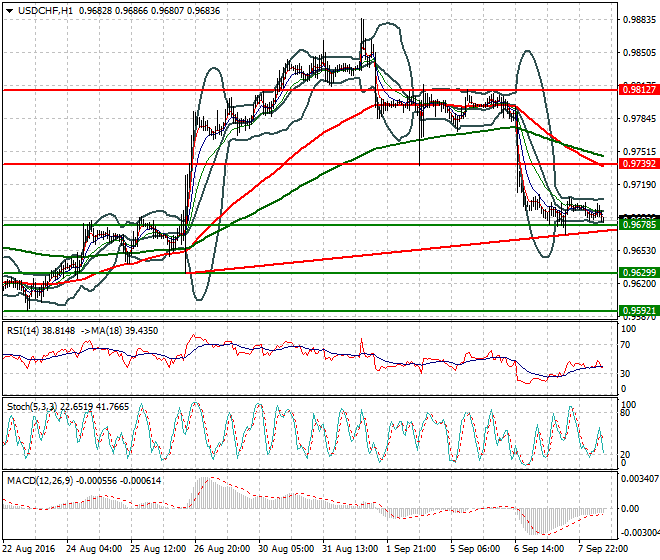Select the 26 Aug 20:00 time marker
660x560 pixels.
point(222,549)
